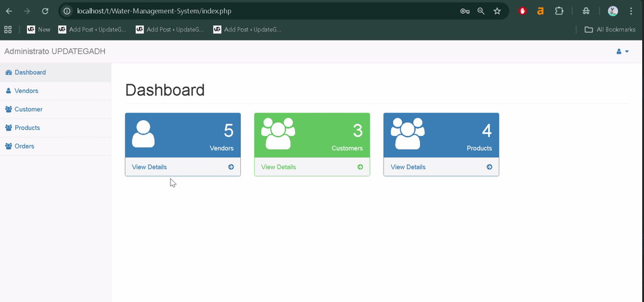
Task: Open the Chrome profile avatar
Action: (613, 11)
